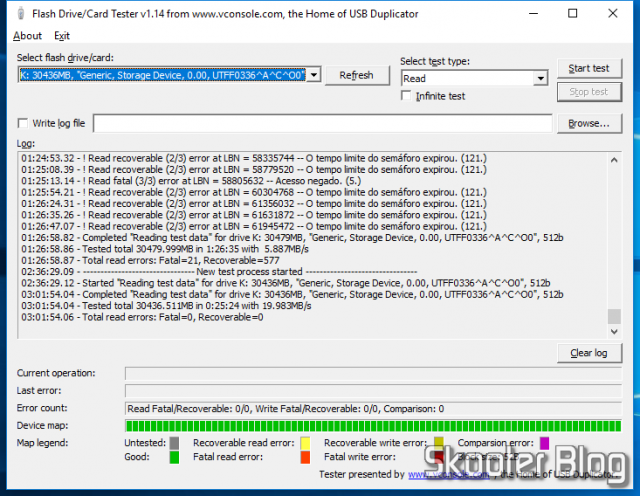The image size is (640, 496).
Task: Click the 'New test process started' log line
Action: click(x=219, y=272)
